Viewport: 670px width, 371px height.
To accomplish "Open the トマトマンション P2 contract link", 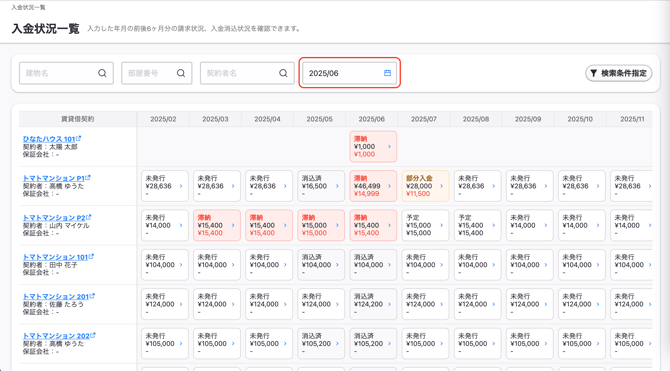I will click(54, 218).
